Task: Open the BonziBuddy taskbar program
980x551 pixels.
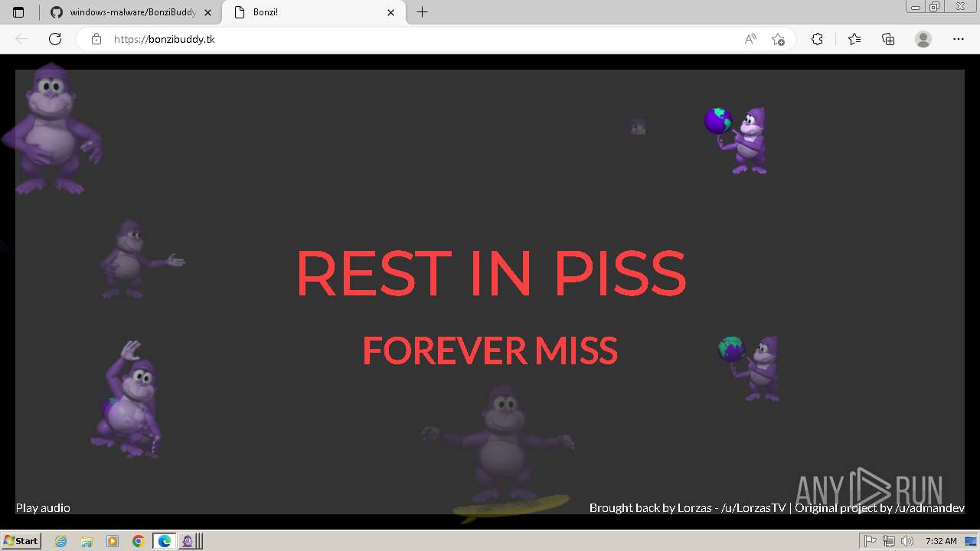Action: coord(188,541)
